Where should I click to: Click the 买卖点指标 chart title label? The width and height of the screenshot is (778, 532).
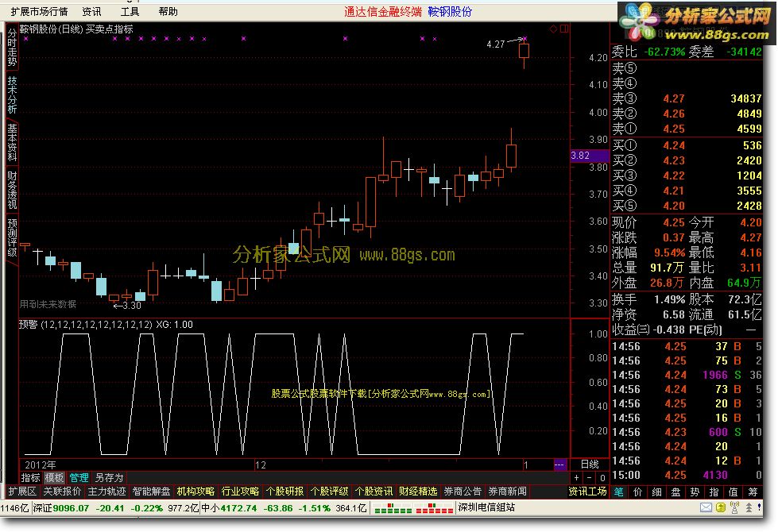(x=109, y=29)
